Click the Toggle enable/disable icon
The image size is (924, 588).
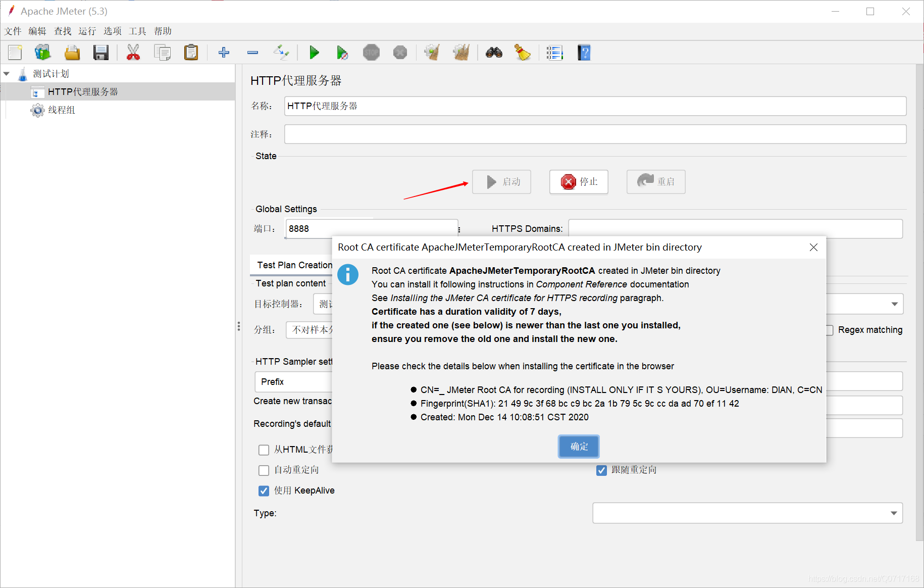click(281, 52)
